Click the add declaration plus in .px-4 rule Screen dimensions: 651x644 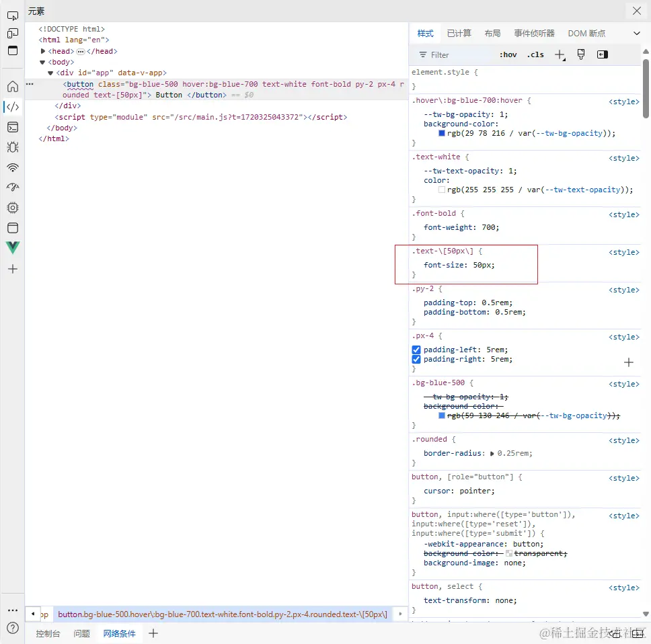(629, 362)
